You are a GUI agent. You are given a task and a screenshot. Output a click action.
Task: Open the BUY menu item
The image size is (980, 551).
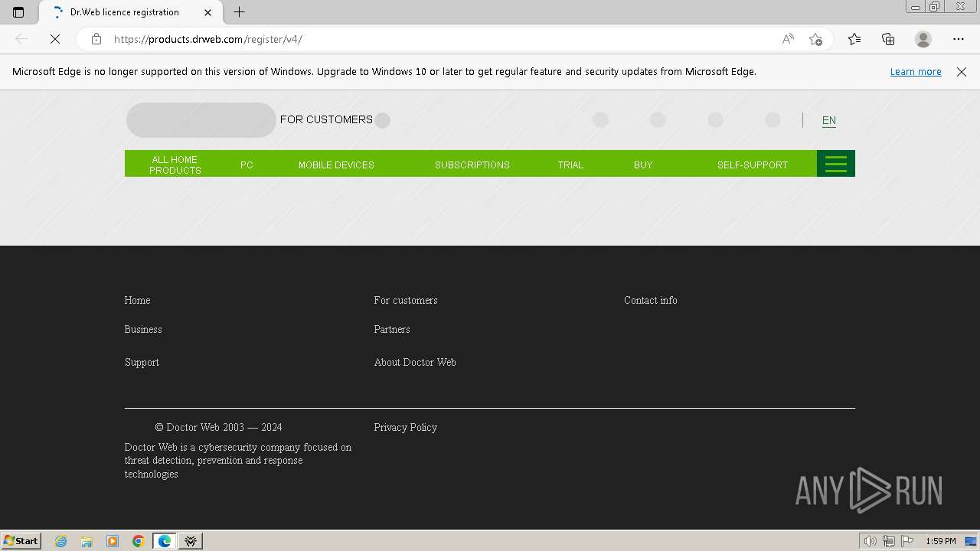coord(643,165)
